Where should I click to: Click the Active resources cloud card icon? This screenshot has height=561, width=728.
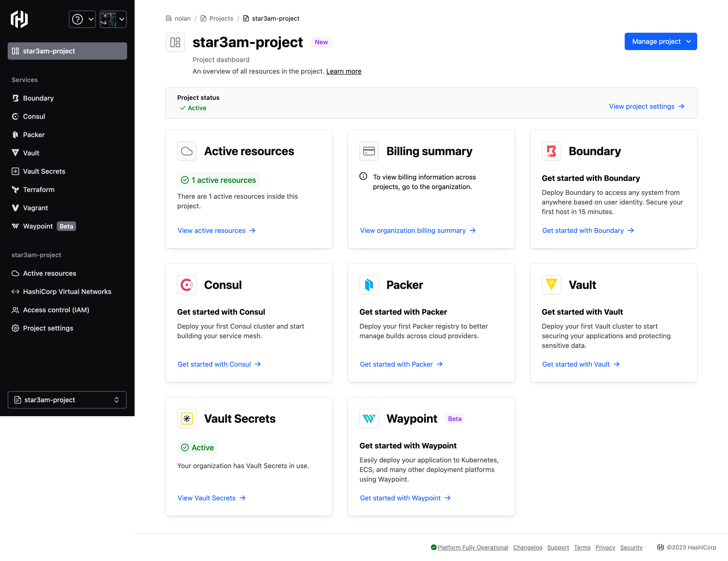pyautogui.click(x=187, y=151)
